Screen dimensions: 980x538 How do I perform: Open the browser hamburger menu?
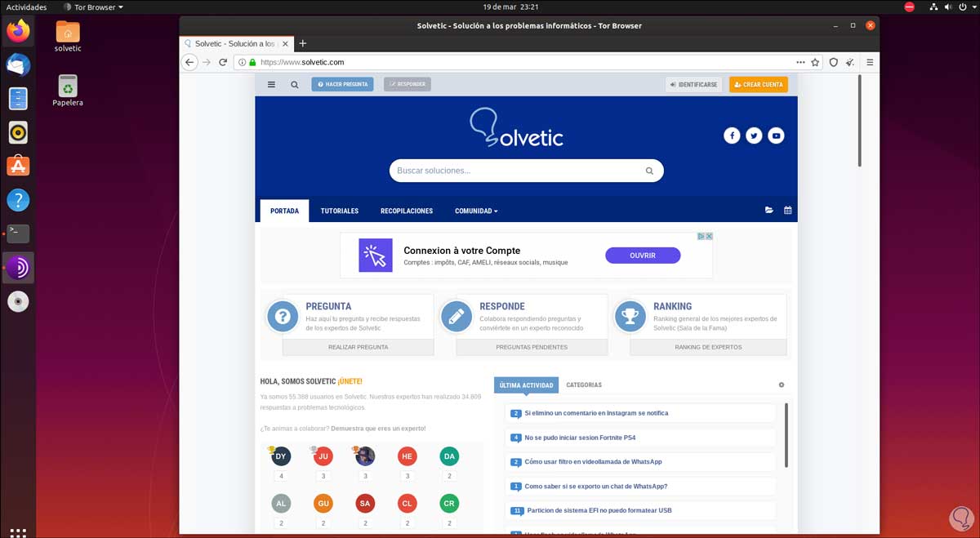pyautogui.click(x=870, y=62)
